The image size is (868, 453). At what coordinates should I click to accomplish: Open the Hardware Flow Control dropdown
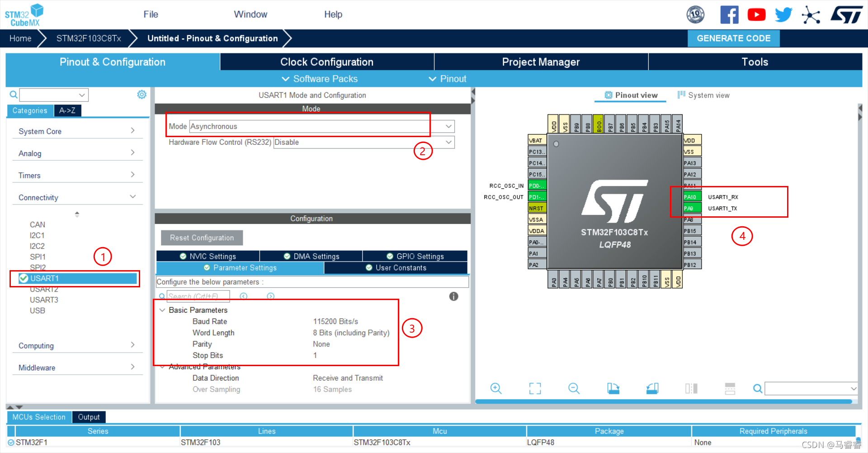click(364, 142)
